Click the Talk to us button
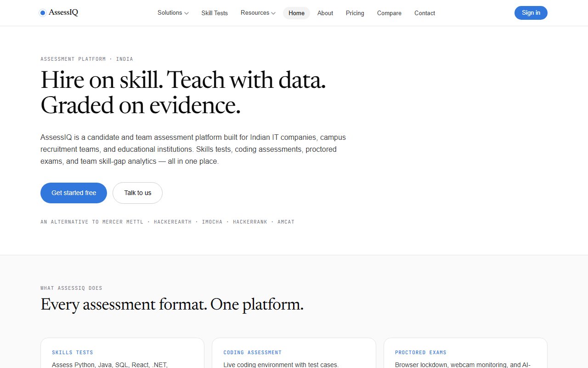The image size is (588, 368). pos(137,193)
